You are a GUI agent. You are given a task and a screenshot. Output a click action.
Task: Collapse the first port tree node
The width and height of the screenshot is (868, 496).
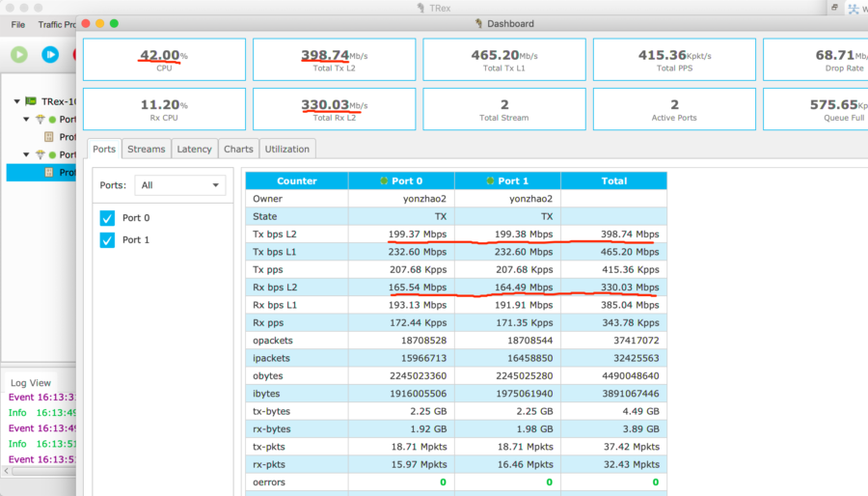coord(28,120)
